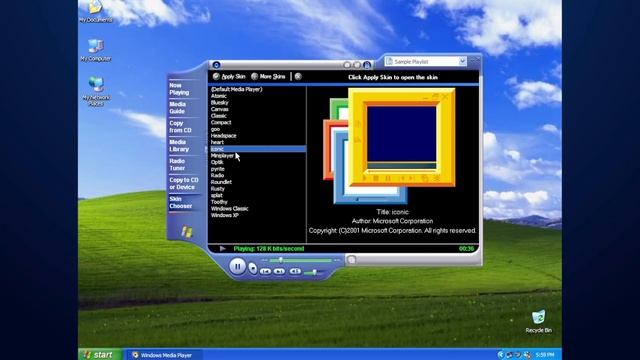Select the (Default Media Player) skin

(x=237, y=89)
